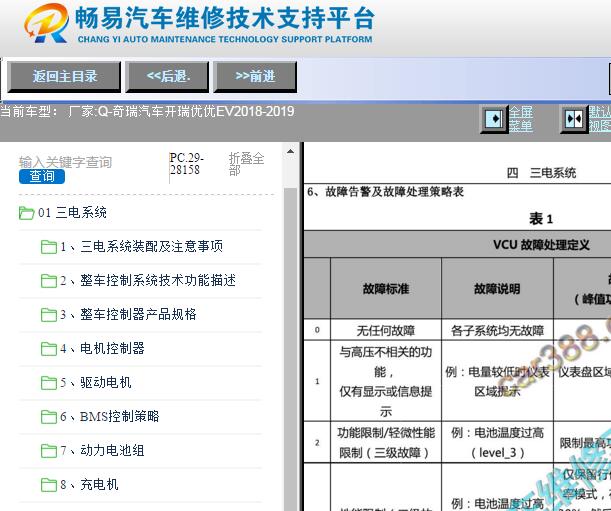
Task: Click the tree panel scroll-up arrow
Action: pos(290,151)
